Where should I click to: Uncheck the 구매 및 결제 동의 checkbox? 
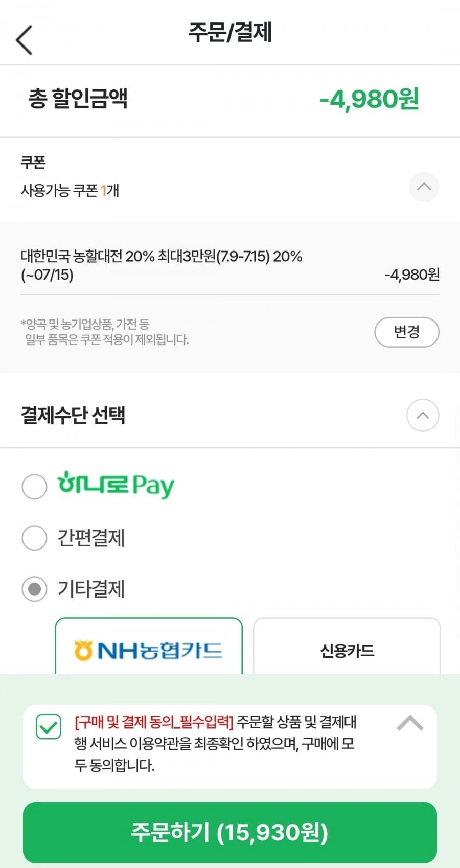point(49,726)
